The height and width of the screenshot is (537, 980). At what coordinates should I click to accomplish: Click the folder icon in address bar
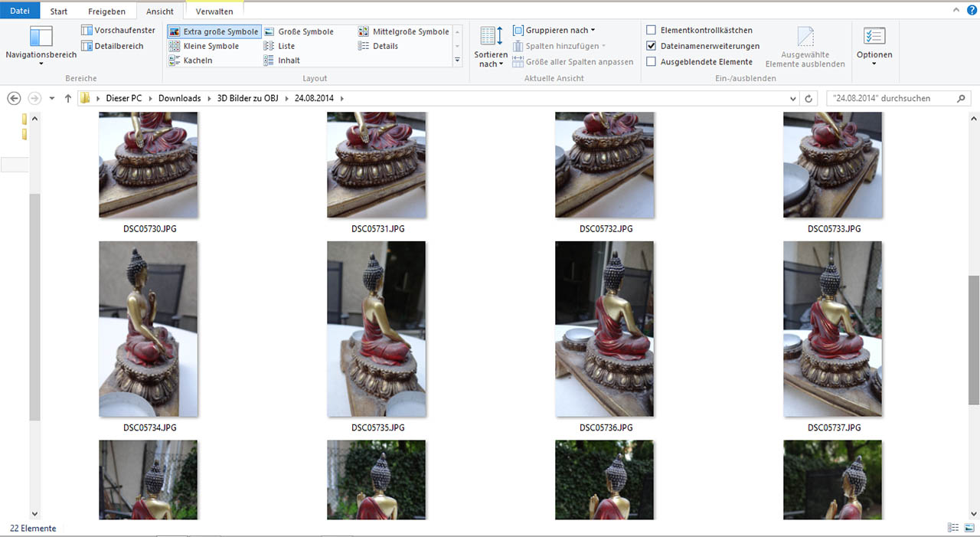click(x=86, y=98)
